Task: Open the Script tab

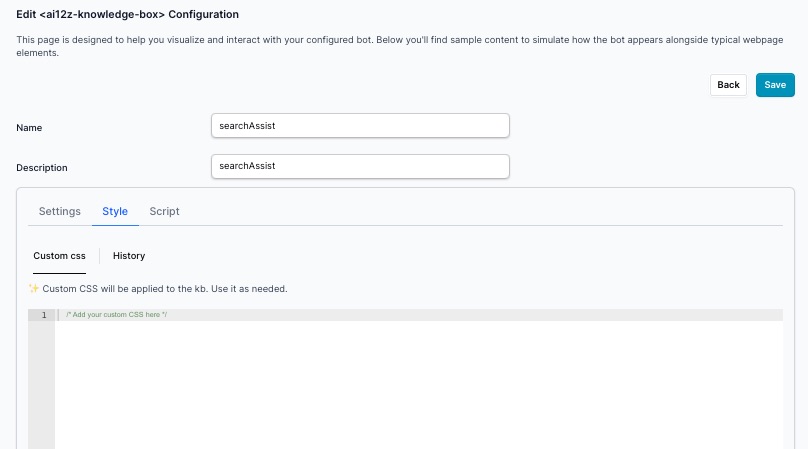Action: (164, 212)
